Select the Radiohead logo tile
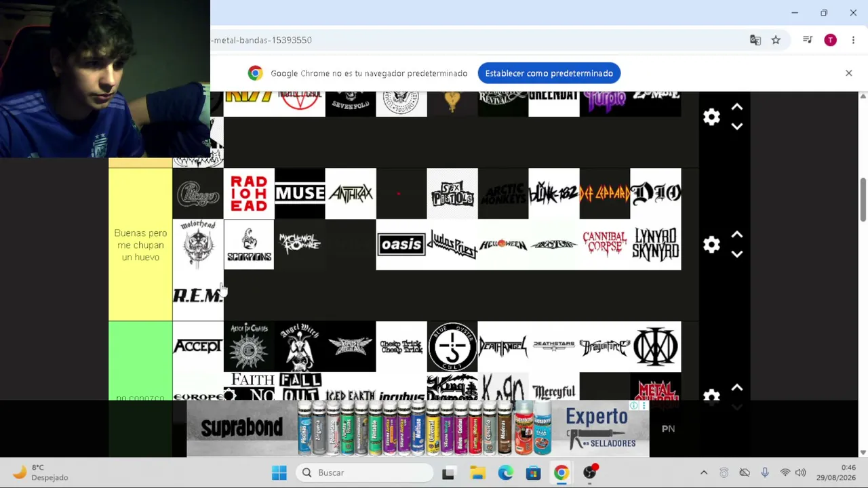 (x=249, y=194)
